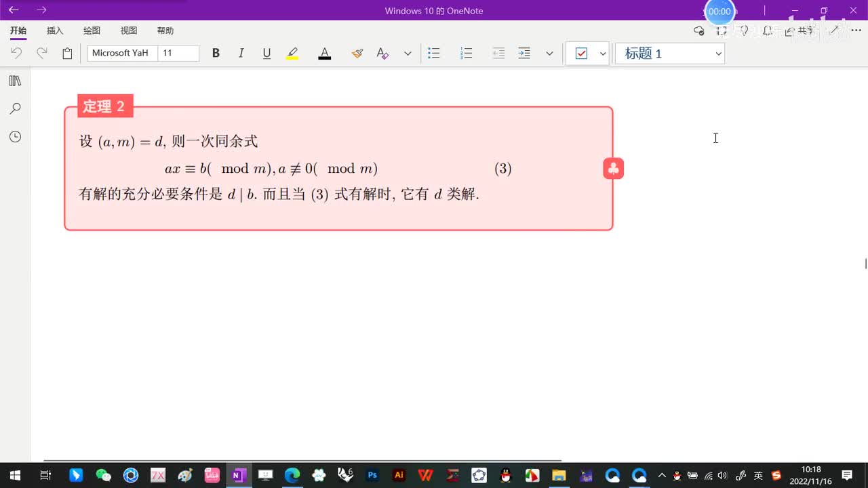Open the 开始 ribbon tab
The image size is (868, 488).
pyautogui.click(x=18, y=30)
